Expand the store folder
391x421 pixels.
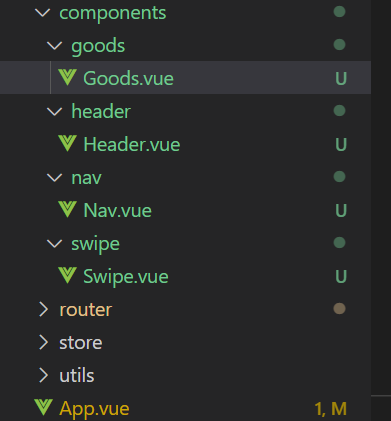[x=43, y=342]
